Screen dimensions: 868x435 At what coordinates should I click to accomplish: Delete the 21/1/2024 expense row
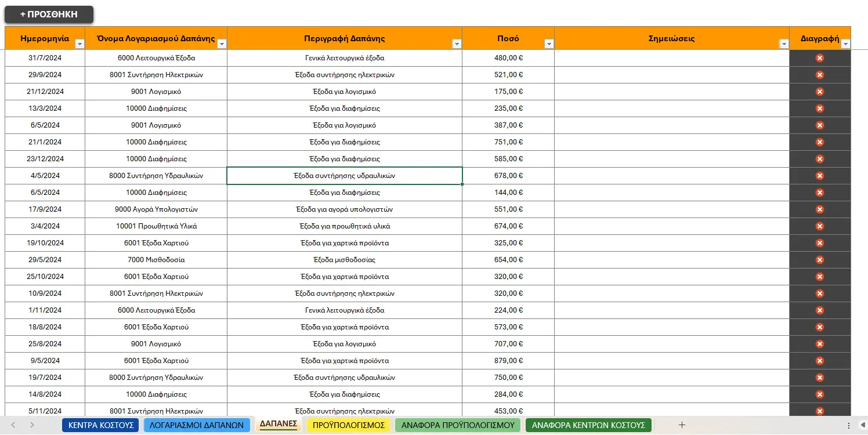pyautogui.click(x=820, y=142)
